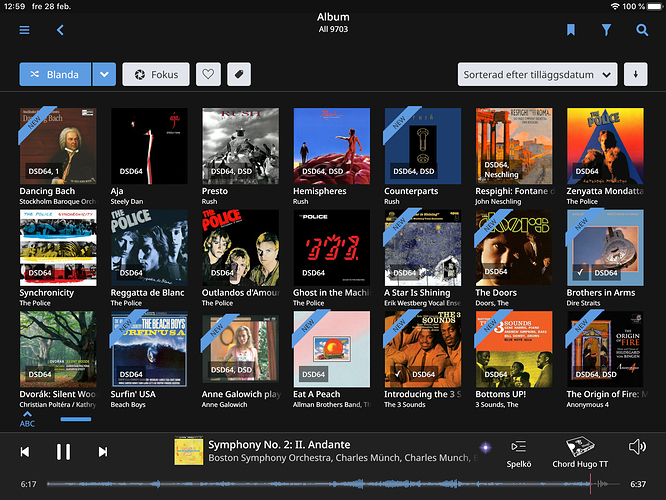Screen dimensions: 666x500
Task: Open the Counterparts album cover
Action: [423, 146]
